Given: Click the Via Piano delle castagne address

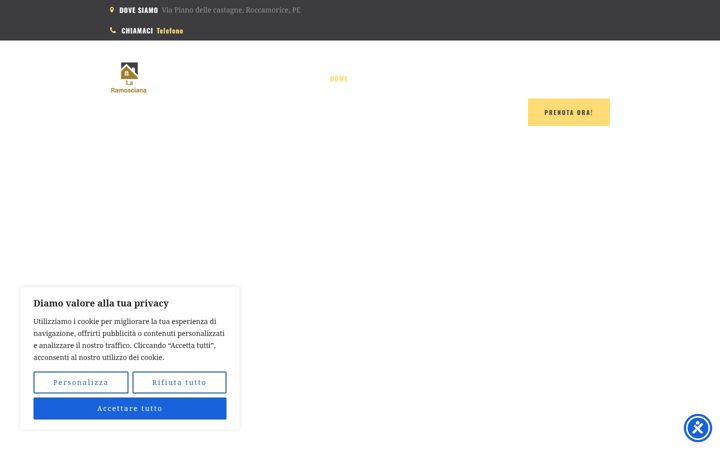Looking at the screenshot, I should [231, 10].
